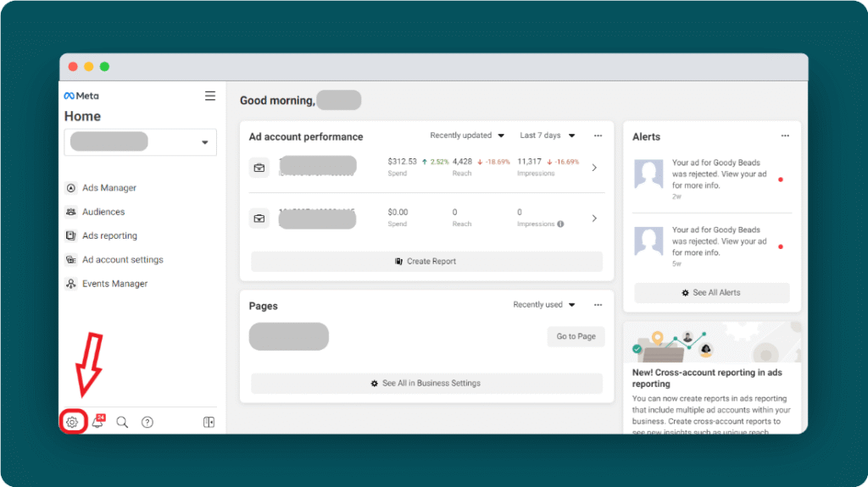Go to Ads Manager

coord(109,188)
